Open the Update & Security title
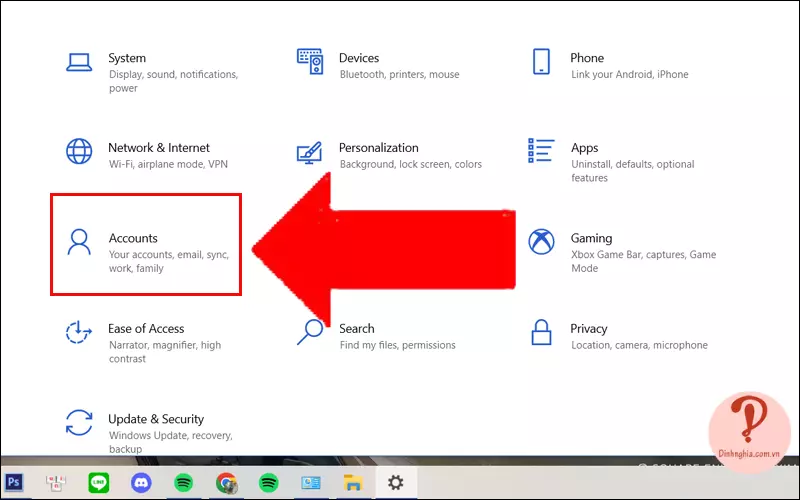This screenshot has height=500, width=800. point(156,419)
